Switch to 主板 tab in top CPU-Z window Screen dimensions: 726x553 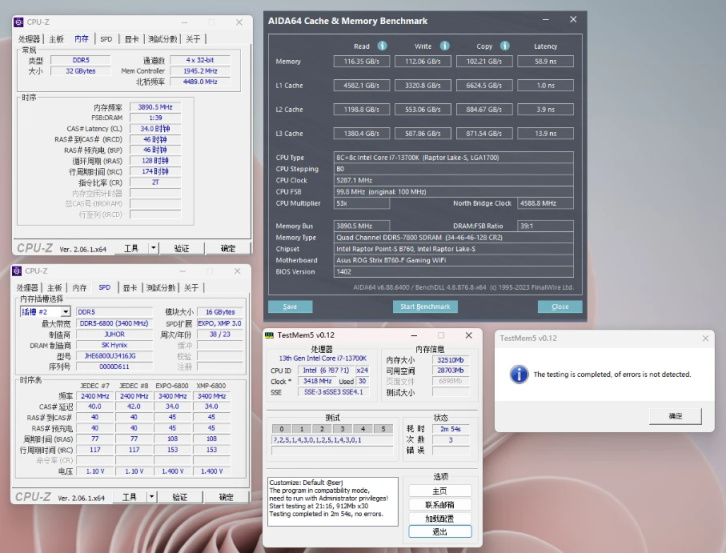56,39
